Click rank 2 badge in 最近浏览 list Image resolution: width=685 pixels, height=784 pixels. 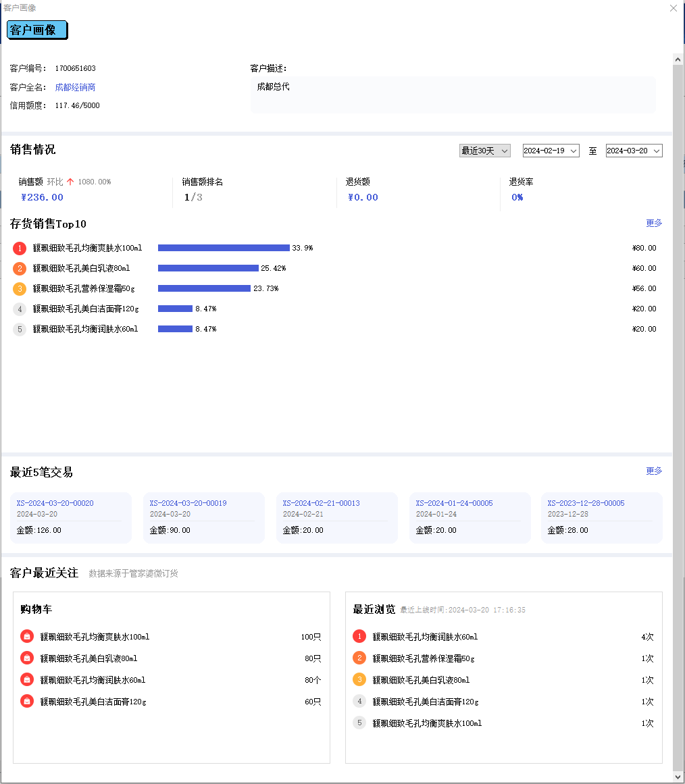point(359,658)
